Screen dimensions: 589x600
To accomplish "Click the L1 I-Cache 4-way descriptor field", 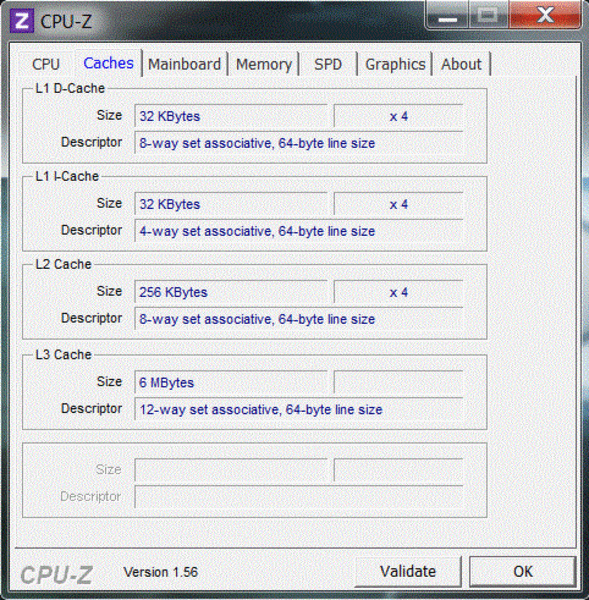I will click(299, 230).
